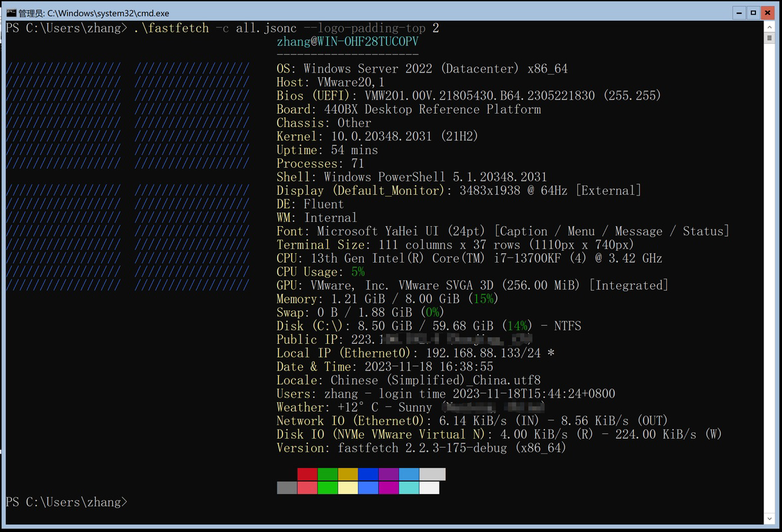Click the Weather: +12° C Sunny line
782x532 pixels.
(x=411, y=408)
